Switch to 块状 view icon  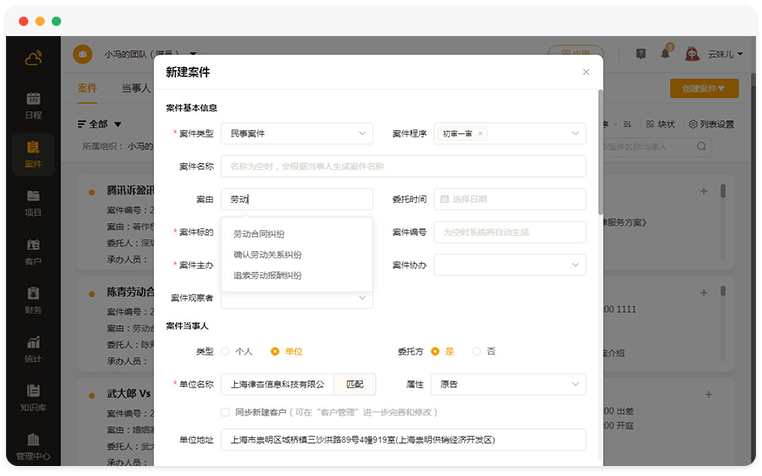(x=650, y=124)
